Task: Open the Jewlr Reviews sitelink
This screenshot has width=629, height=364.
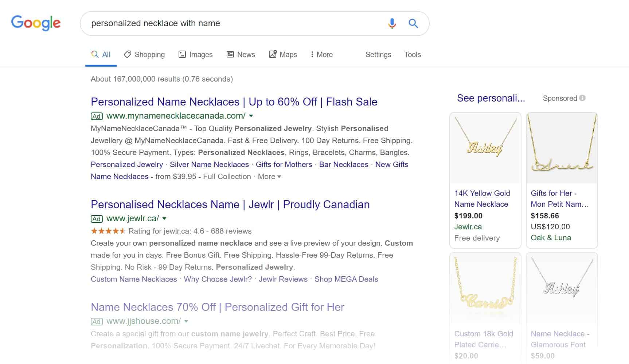Action: click(283, 279)
